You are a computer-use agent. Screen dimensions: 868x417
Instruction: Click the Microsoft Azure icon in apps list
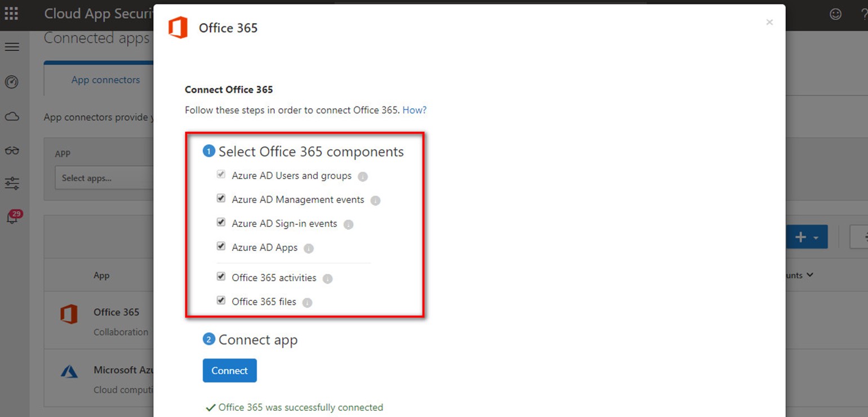point(69,372)
